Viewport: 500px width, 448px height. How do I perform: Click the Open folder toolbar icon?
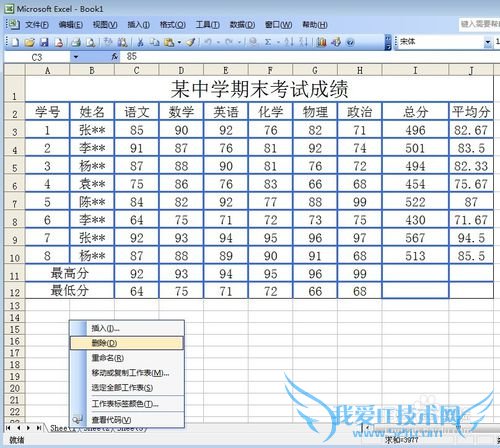(x=29, y=42)
